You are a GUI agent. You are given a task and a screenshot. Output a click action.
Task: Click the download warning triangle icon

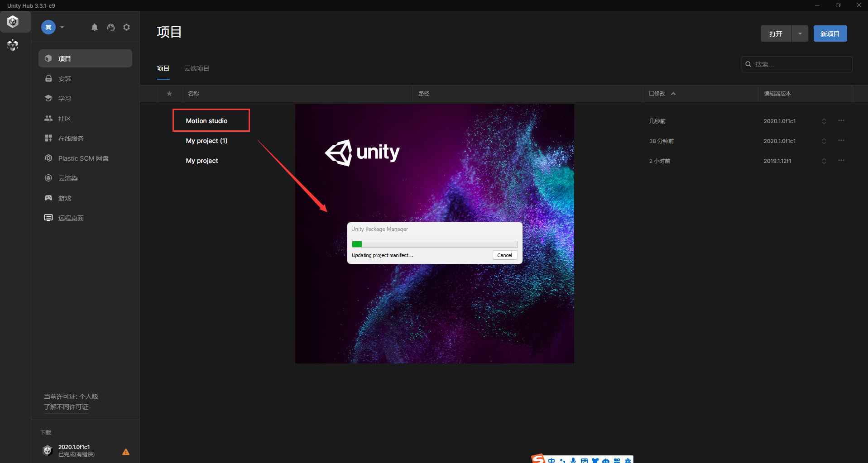[x=126, y=452]
